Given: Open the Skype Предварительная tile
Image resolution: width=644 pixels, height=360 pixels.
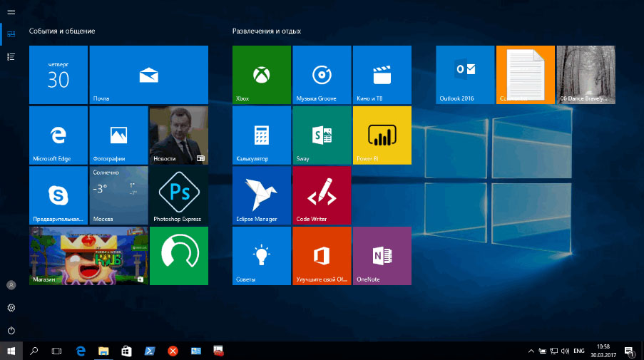Looking at the screenshot, I should (58, 195).
